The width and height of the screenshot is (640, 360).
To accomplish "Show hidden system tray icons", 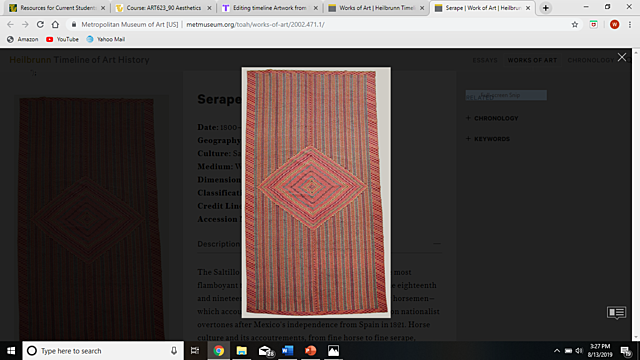I will (557, 351).
